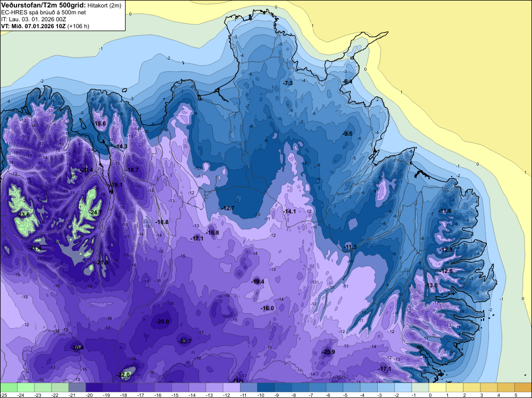
Task: Pick the light green legend swatch between -25 and -24
Action: pos(9,387)
